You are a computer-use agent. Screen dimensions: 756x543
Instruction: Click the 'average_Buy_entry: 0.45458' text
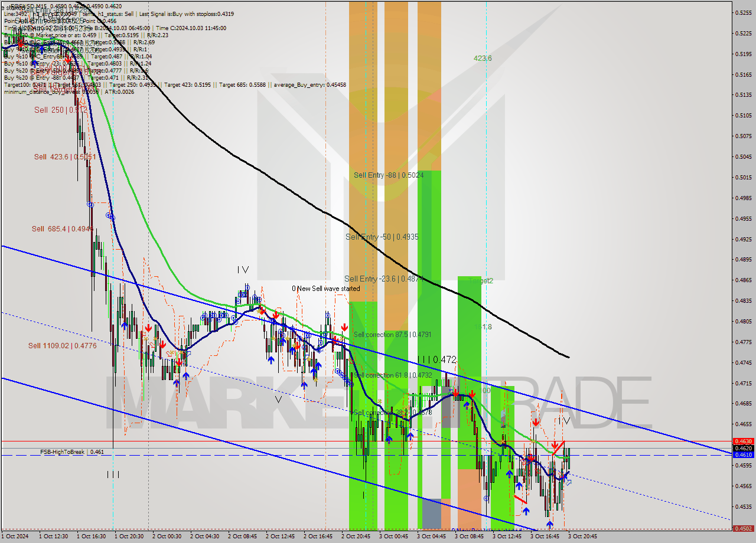click(x=309, y=85)
